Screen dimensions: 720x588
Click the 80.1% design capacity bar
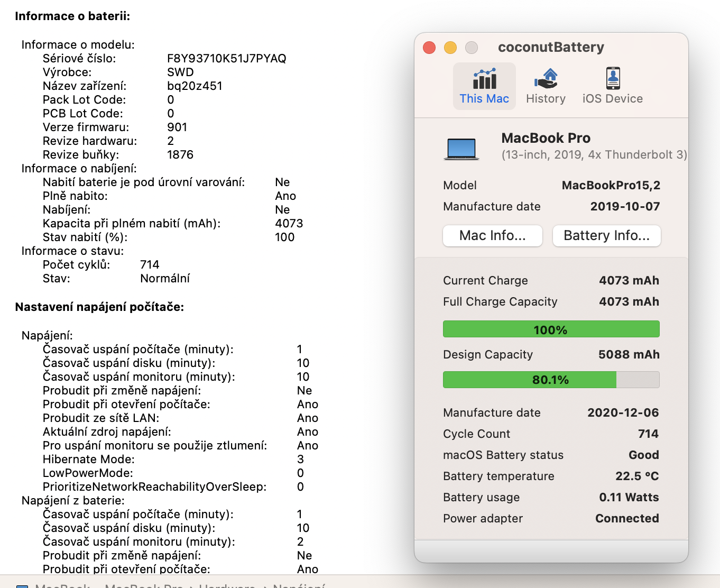pos(551,380)
